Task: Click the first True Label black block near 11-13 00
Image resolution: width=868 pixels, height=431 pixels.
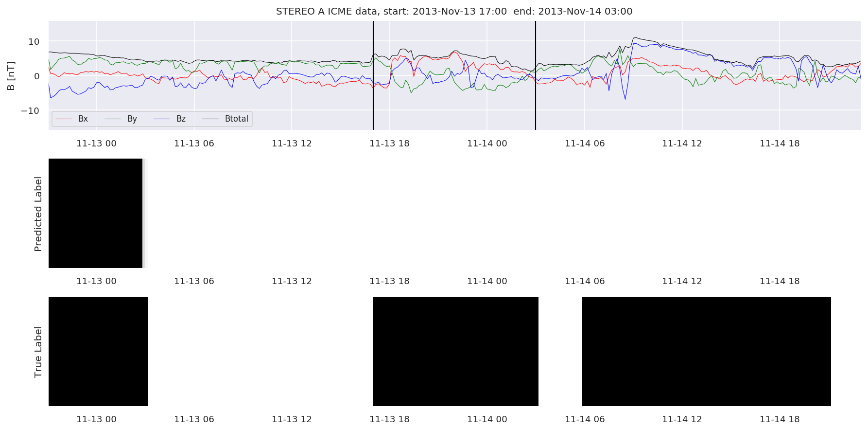Action: (98, 351)
